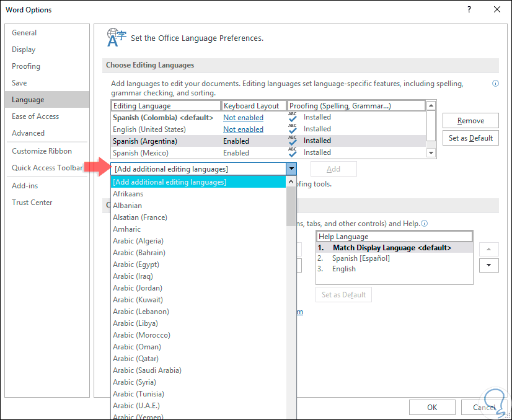Click the Keyboard Layout column header
The image size is (512, 420).
pyautogui.click(x=254, y=106)
